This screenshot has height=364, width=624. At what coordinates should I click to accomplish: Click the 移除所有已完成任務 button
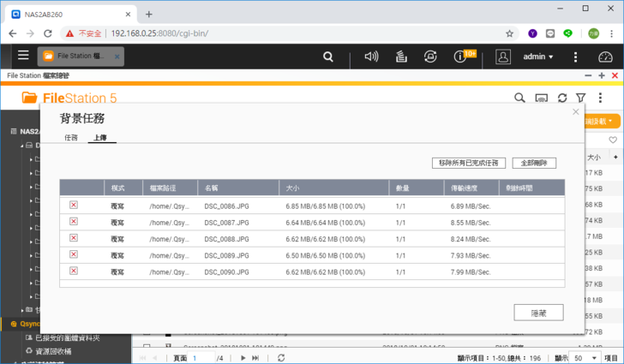pos(468,163)
